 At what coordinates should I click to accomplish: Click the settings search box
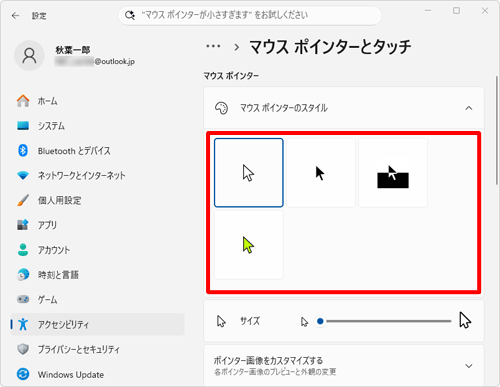pyautogui.click(x=250, y=15)
